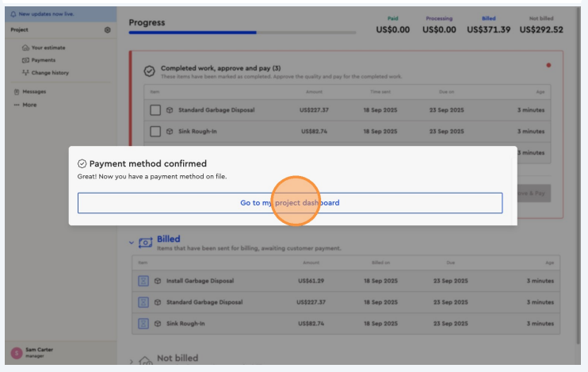Click the Your estimate house icon
This screenshot has height=372, width=588.
pyautogui.click(x=25, y=48)
